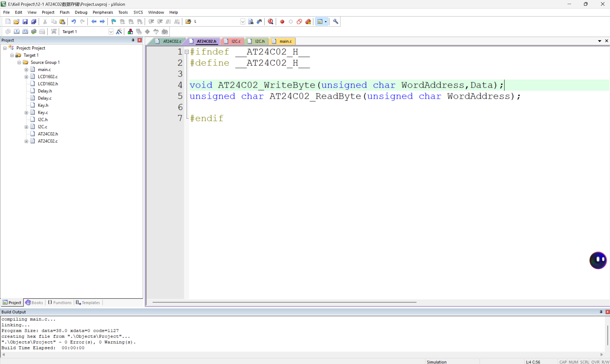The height and width of the screenshot is (364, 610).
Task: Pin the Project panel
Action: point(133,40)
